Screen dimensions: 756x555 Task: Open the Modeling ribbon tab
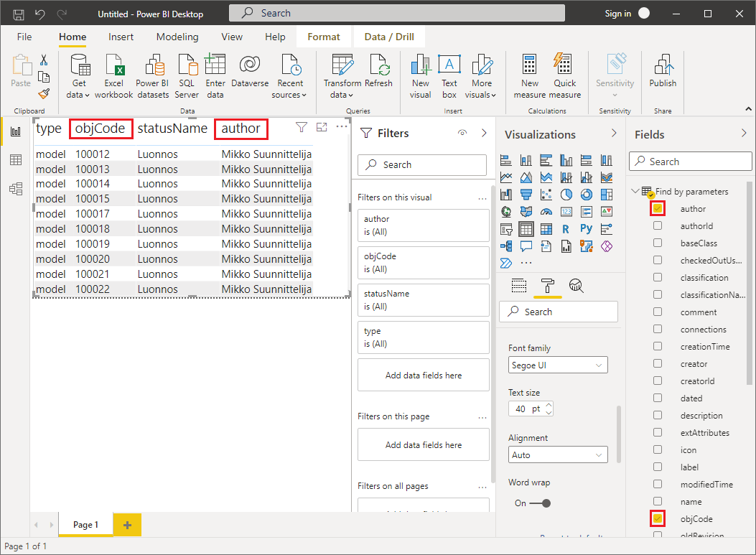click(x=177, y=37)
